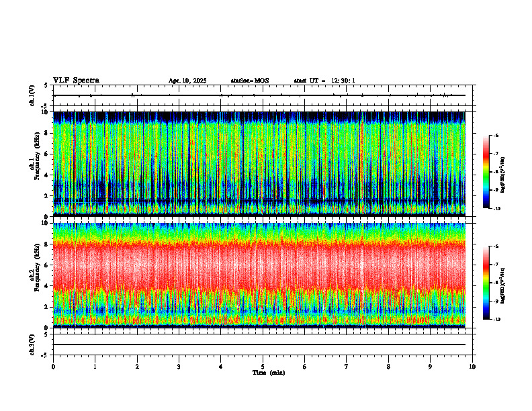This screenshot has width=532, height=411.
Task: Click the time axis tick label "5"
Action: coord(263,367)
